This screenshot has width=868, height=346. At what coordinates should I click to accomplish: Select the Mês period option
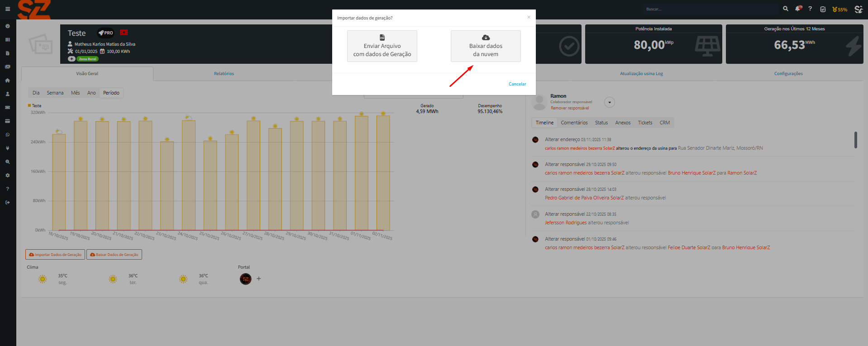click(x=75, y=93)
